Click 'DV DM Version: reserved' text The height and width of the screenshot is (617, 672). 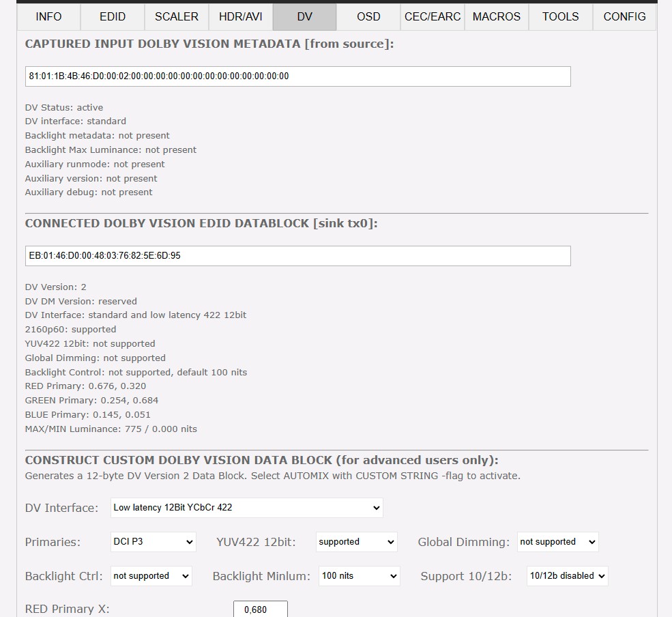tap(81, 301)
